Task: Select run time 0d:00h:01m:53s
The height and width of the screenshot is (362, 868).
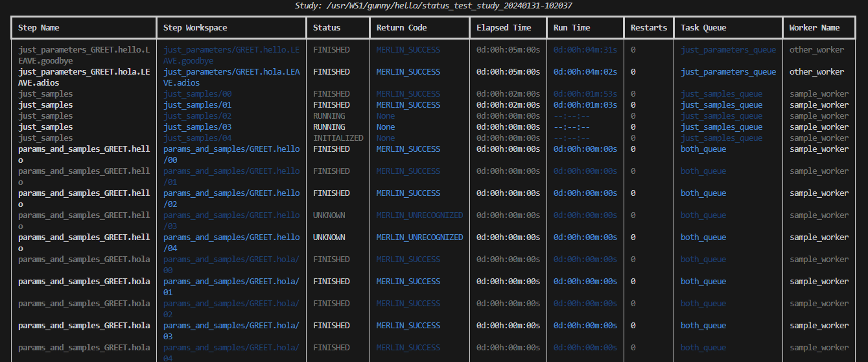Action: click(585, 94)
